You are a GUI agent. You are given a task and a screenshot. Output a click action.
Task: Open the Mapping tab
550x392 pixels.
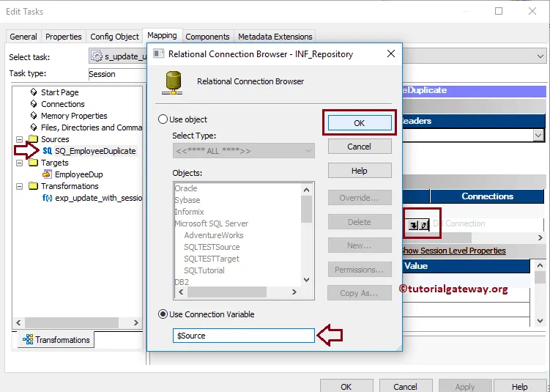point(162,35)
